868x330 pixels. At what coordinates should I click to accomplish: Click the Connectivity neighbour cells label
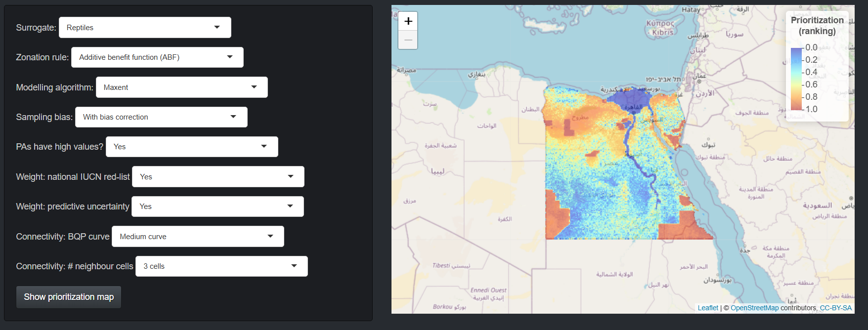click(x=75, y=266)
